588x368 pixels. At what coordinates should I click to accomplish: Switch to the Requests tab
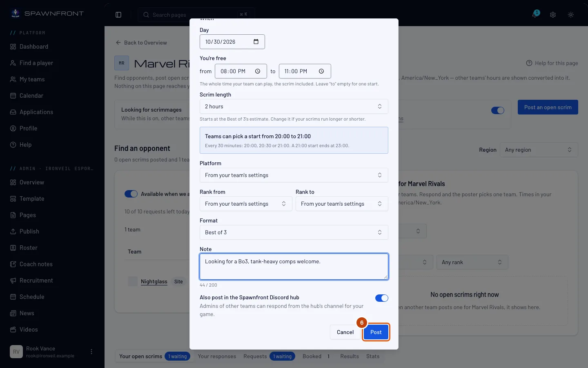click(x=269, y=356)
